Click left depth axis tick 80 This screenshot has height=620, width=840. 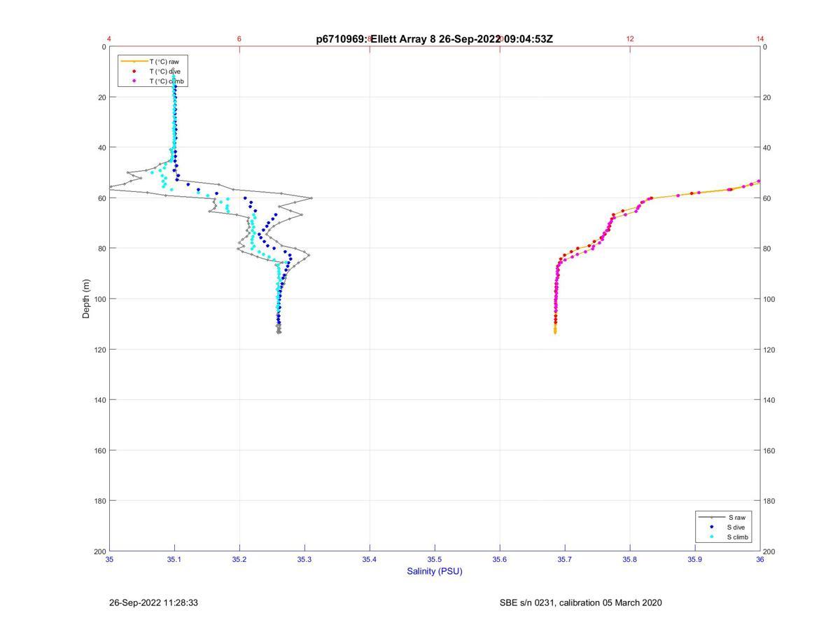pos(101,249)
